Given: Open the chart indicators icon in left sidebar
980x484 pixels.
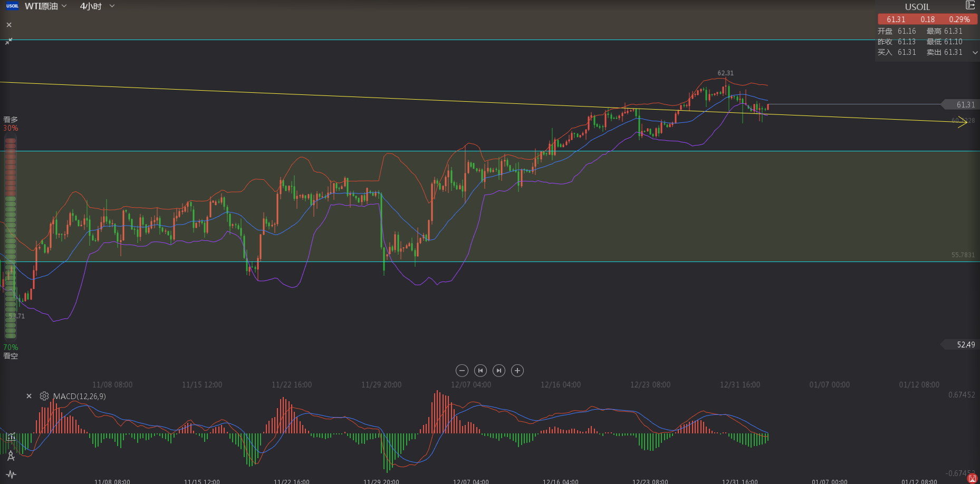Looking at the screenshot, I should pyautogui.click(x=11, y=437).
